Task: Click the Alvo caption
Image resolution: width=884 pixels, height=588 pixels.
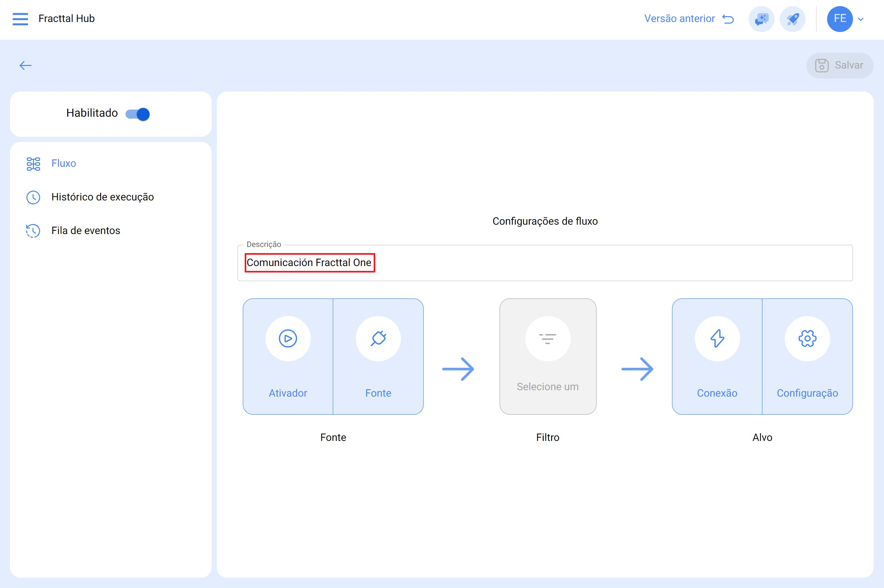Action: point(762,437)
